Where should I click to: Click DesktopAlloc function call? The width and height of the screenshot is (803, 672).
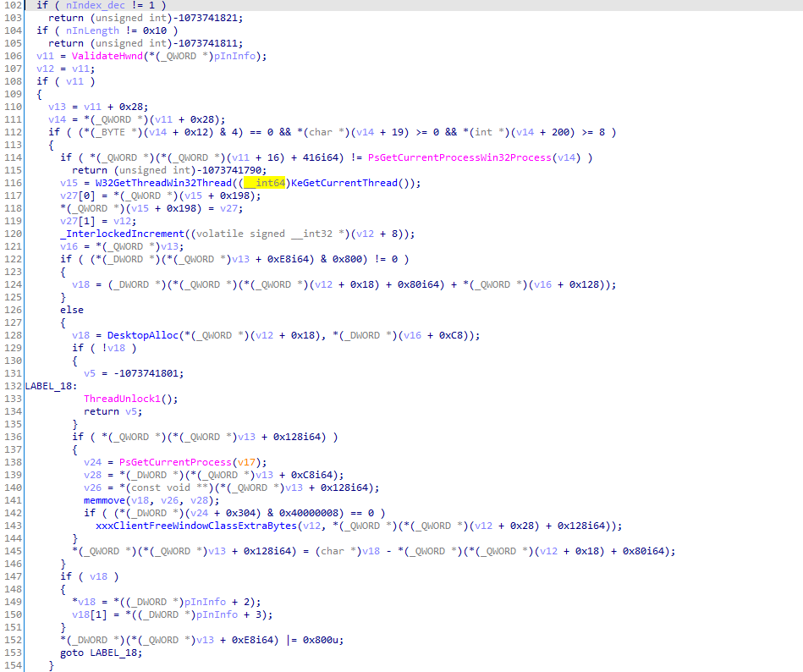click(142, 335)
